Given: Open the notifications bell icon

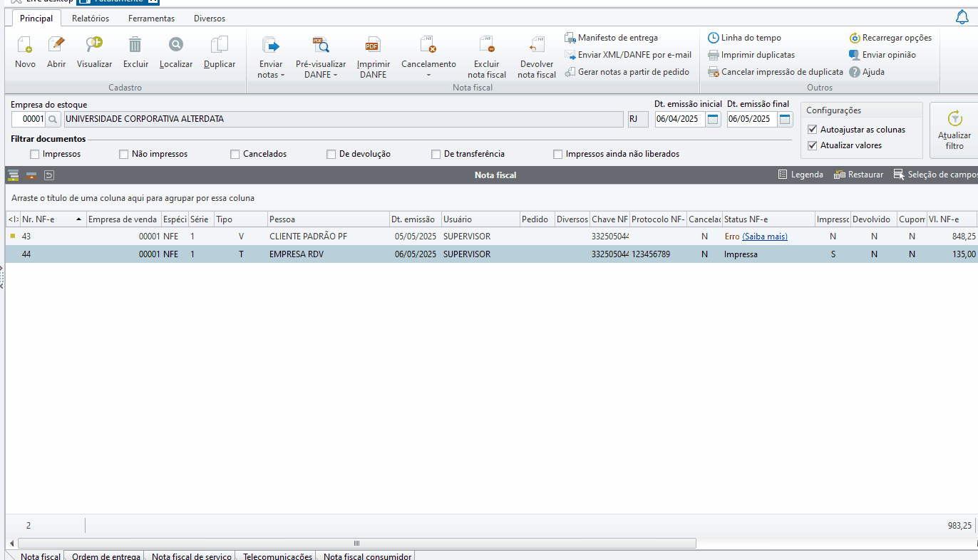Looking at the screenshot, I should pos(962,17).
